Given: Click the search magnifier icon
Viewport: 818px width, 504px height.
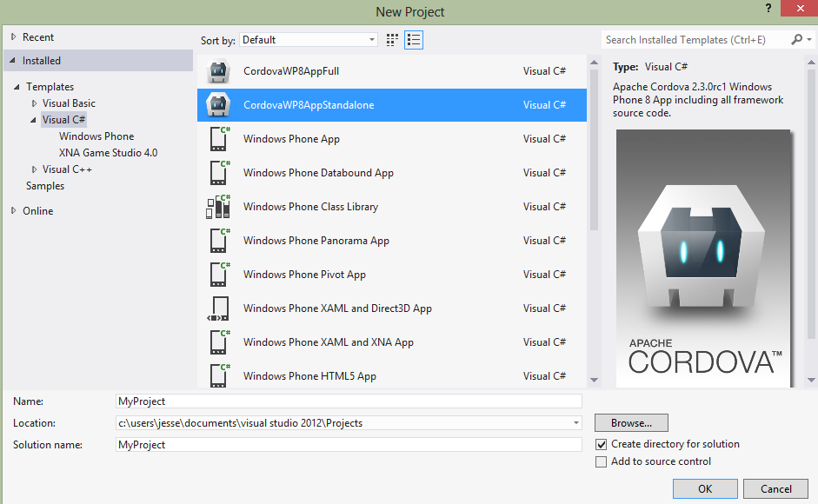Looking at the screenshot, I should pos(796,40).
